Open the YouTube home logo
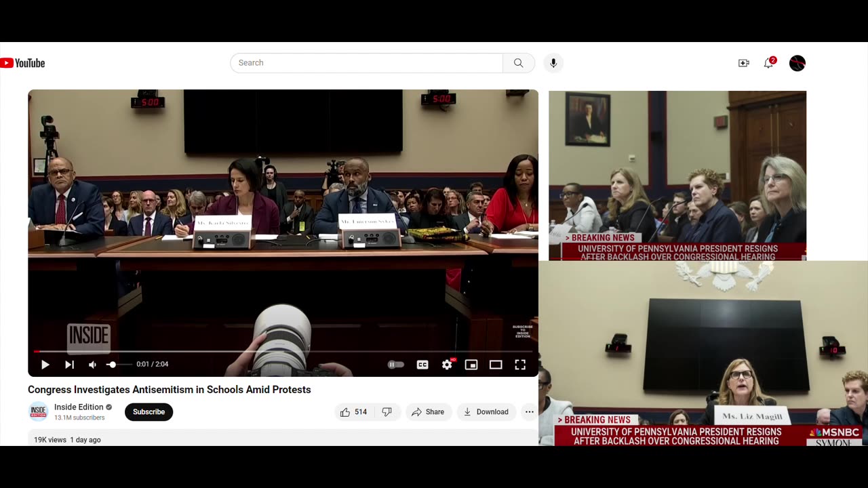 [x=22, y=63]
